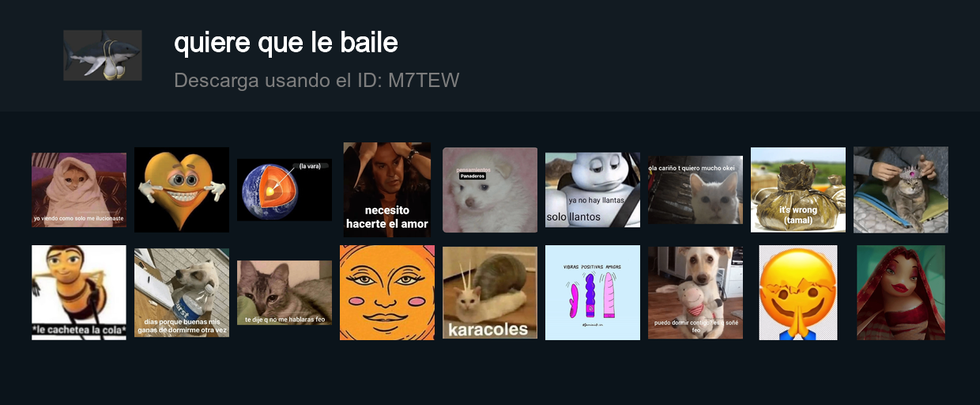Viewport: 980px width, 405px height.
Task: Open the 'vibras positivas amigas' sticker
Action: click(593, 293)
